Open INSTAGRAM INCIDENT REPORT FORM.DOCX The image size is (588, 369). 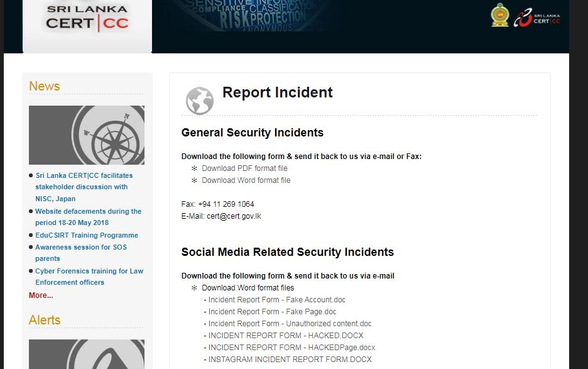(290, 360)
